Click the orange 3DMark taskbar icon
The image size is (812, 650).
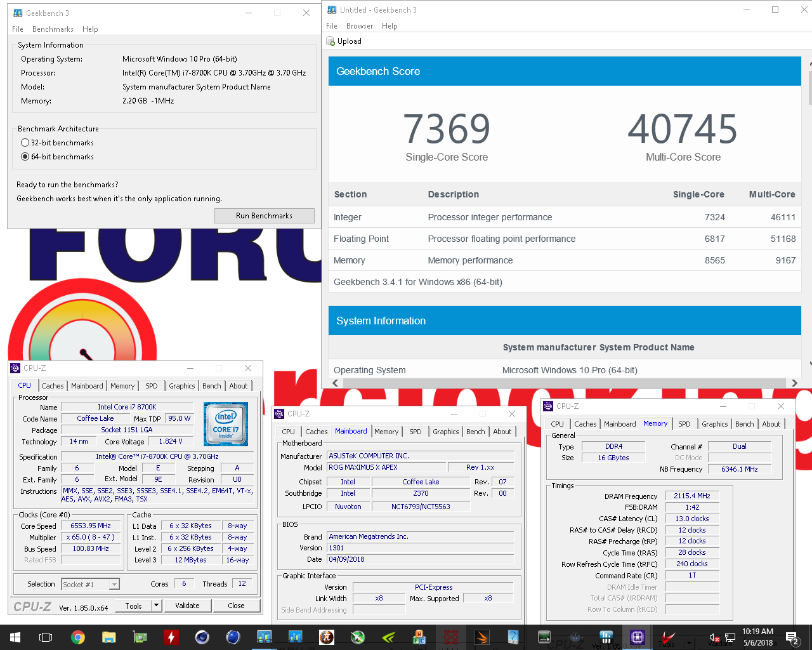[x=482, y=637]
